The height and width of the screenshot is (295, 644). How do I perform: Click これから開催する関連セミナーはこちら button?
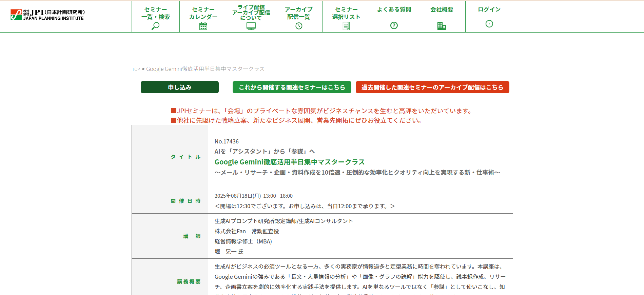(x=292, y=87)
